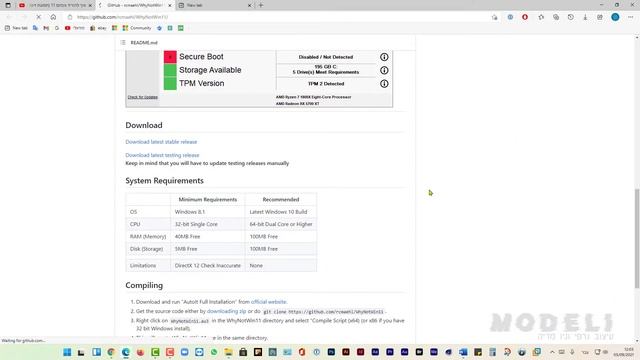Launch Adobe Bridge from taskbar
This screenshot has width=640, height=360.
pos(419,352)
